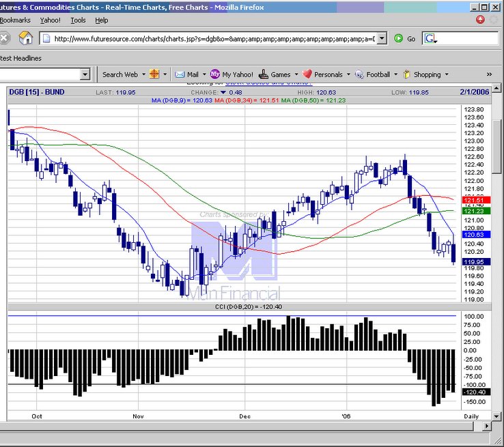Click the Dec label on time axis
Image resolution: width=504 pixels, height=447 pixels.
pyautogui.click(x=245, y=416)
